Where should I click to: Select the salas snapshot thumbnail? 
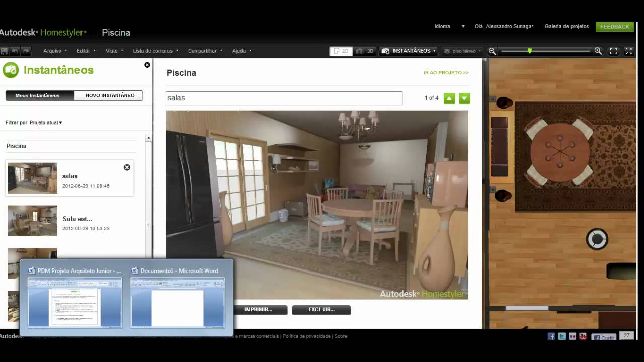pos(32,178)
